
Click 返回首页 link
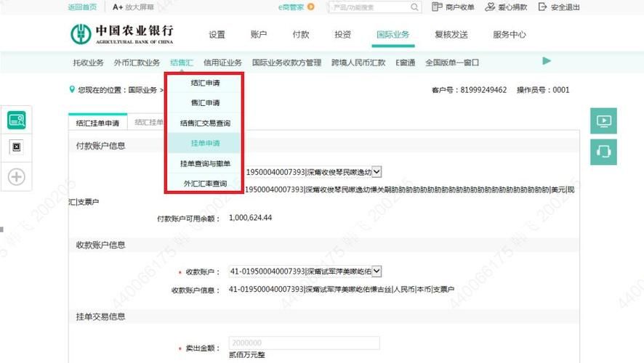coord(83,7)
